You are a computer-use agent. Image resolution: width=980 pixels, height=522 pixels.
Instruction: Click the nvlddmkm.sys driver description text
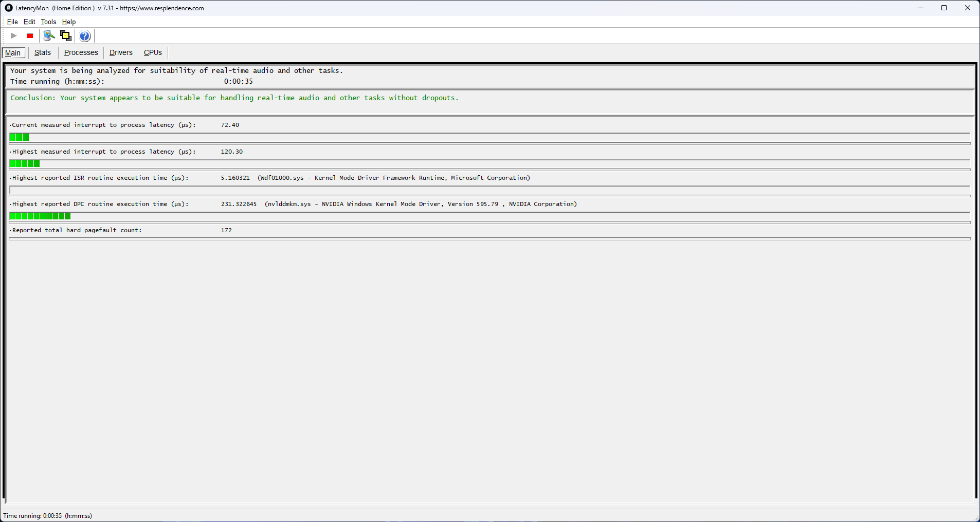421,204
